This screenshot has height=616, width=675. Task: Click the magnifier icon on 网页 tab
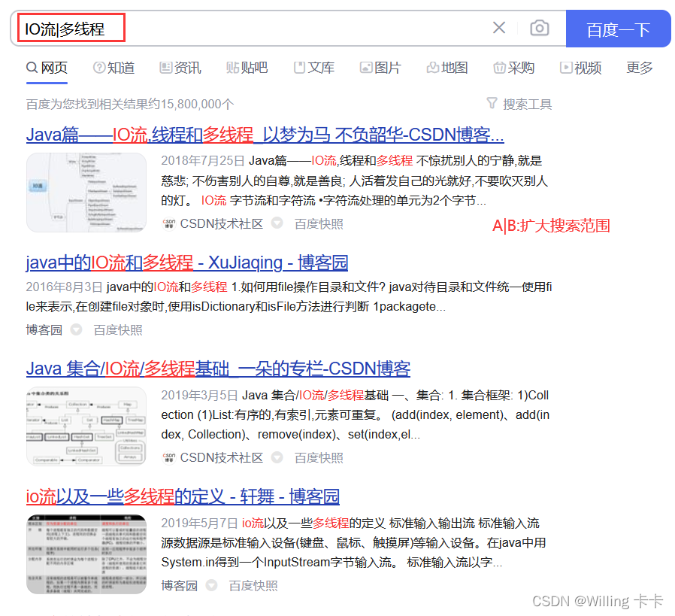(32, 68)
